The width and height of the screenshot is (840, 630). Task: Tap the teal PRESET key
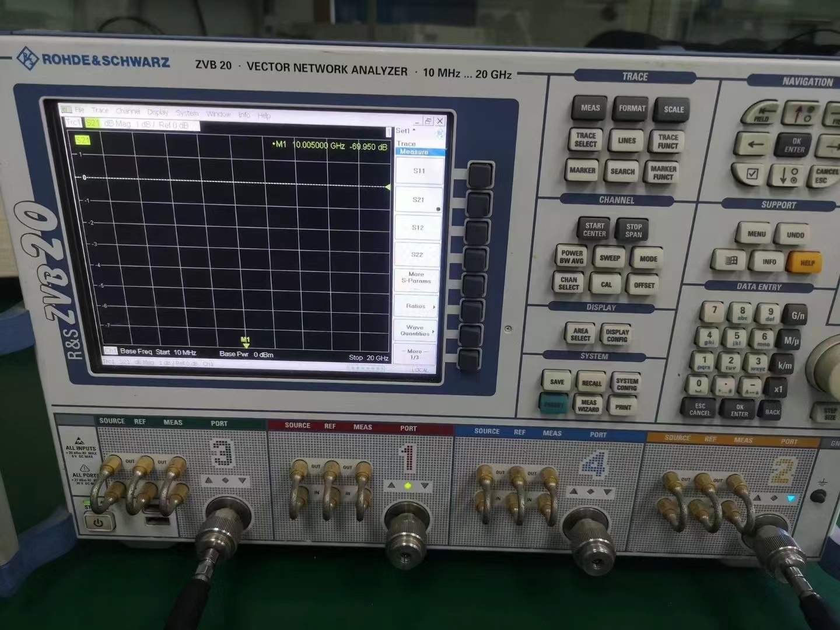553,404
